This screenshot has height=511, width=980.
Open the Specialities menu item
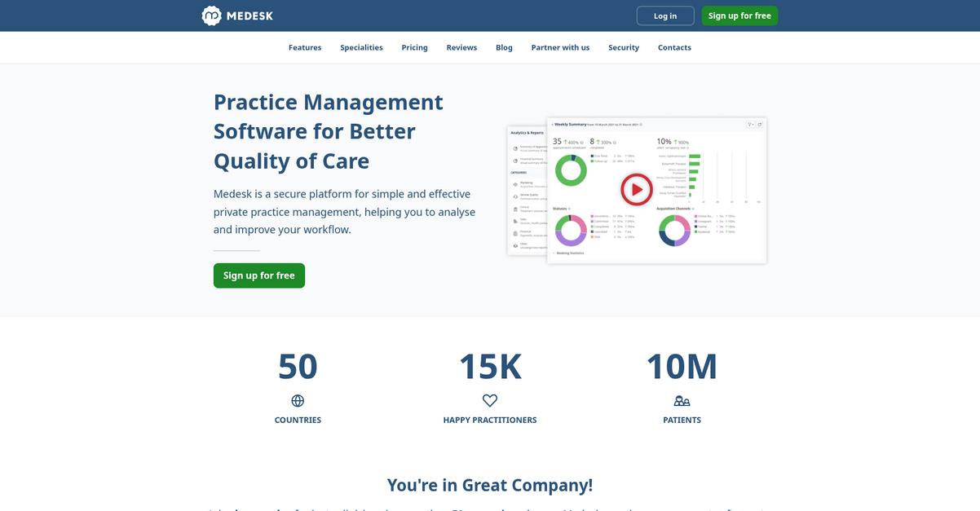(x=361, y=47)
